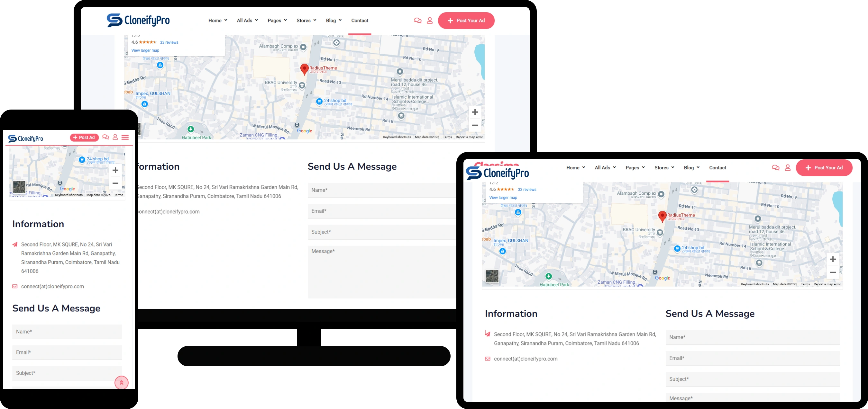The image size is (868, 409).
Task: Click the 33 reviews link on tablet map
Action: click(527, 190)
